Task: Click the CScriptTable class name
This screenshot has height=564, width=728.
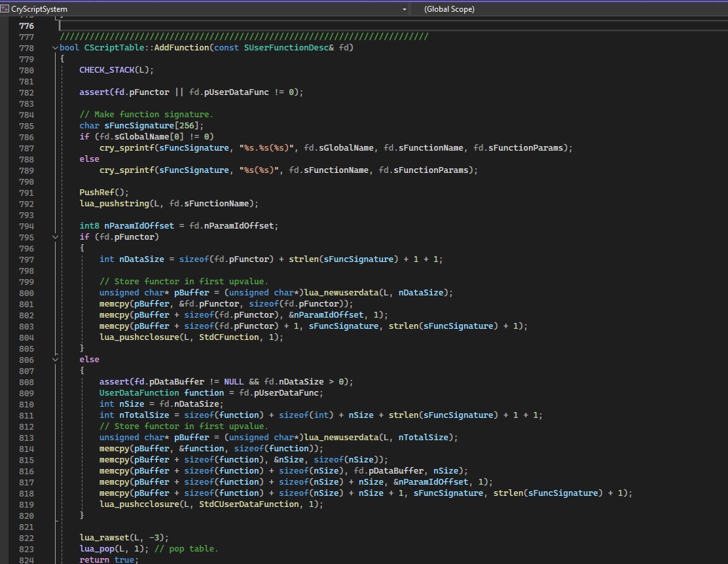Action: (112, 48)
